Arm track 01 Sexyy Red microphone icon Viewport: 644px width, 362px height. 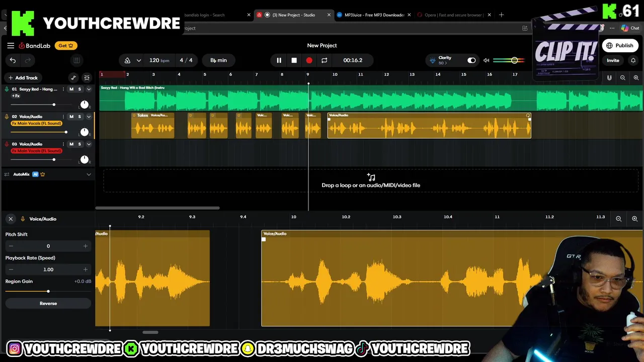click(x=7, y=89)
